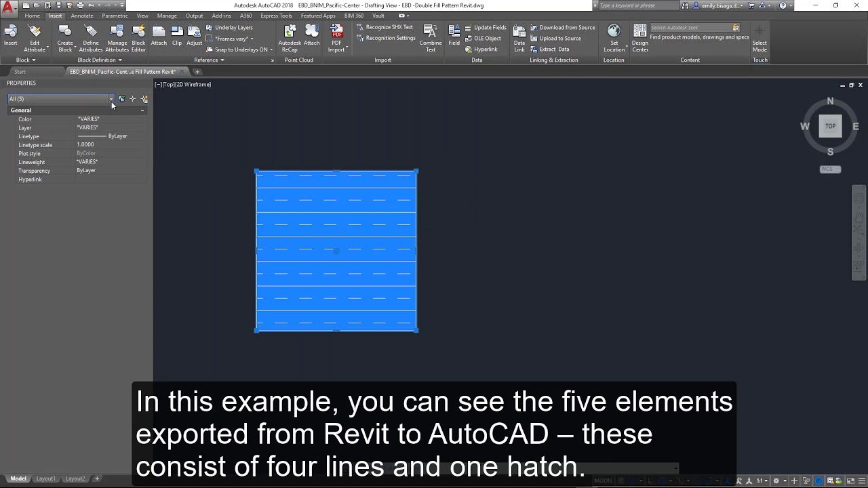Select the PDF Import tool

click(336, 37)
